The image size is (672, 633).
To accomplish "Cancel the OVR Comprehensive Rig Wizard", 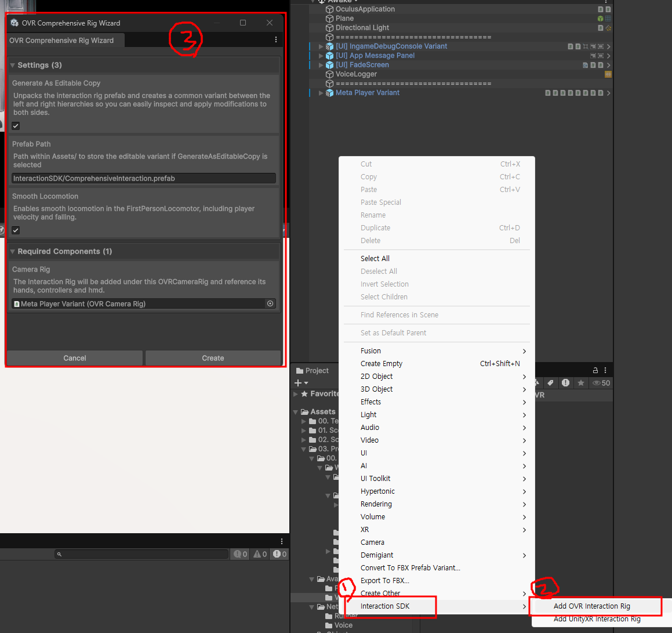I will pyautogui.click(x=74, y=358).
